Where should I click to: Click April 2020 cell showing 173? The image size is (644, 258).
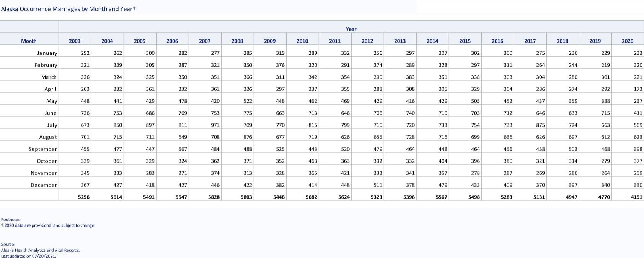638,89
